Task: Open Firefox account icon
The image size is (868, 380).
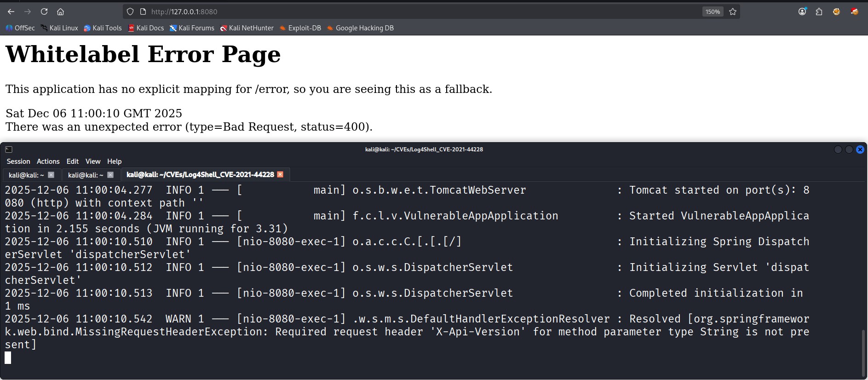Action: pos(802,12)
